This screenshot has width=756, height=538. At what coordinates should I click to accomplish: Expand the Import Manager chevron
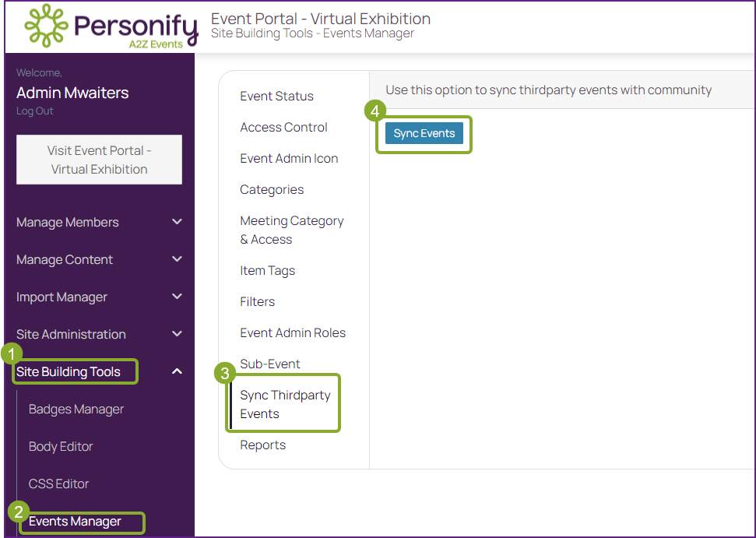[177, 297]
